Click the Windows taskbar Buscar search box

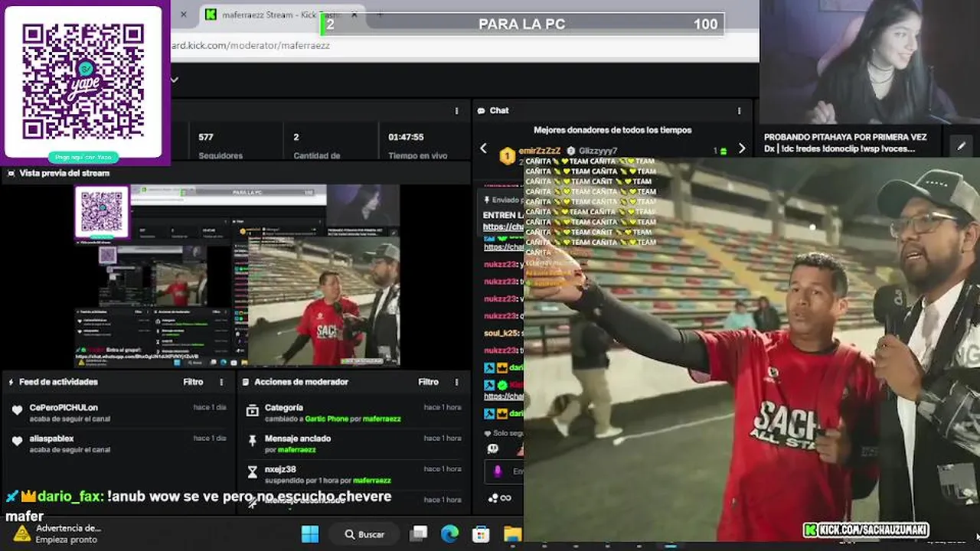click(365, 534)
